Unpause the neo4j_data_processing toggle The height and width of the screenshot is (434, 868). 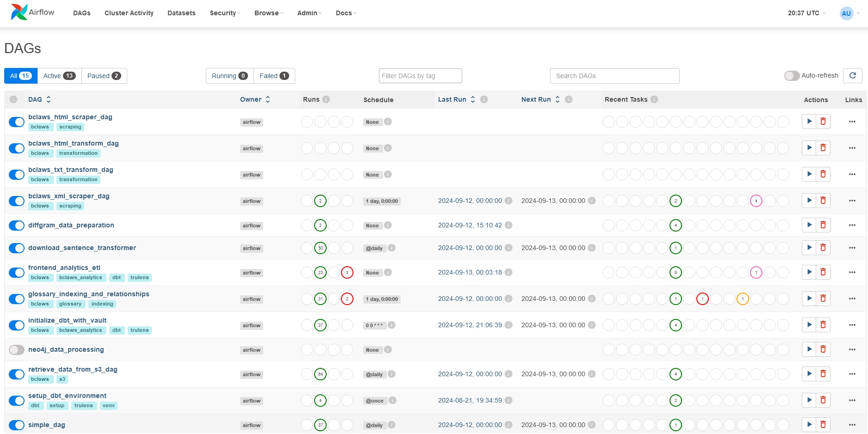pos(17,350)
